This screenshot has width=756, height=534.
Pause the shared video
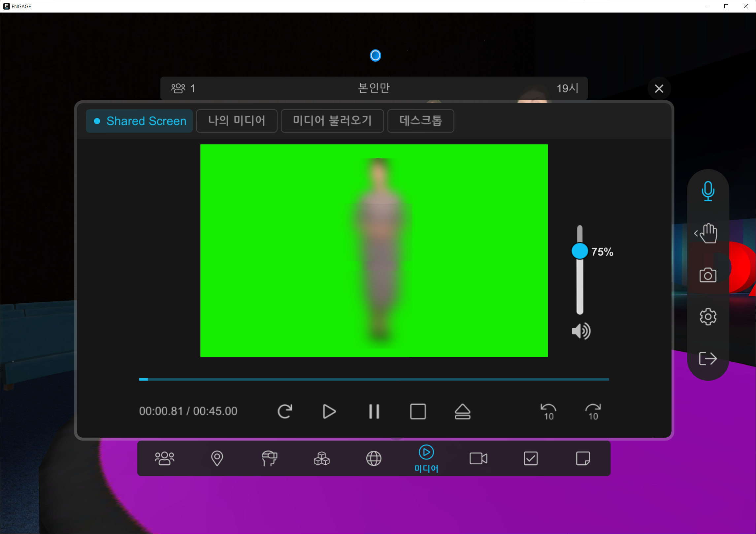[374, 412]
